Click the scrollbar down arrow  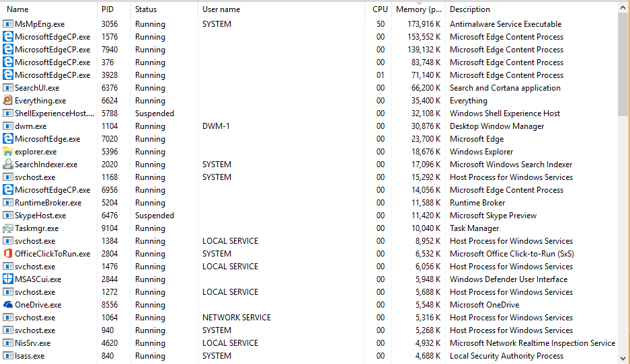coord(623,359)
